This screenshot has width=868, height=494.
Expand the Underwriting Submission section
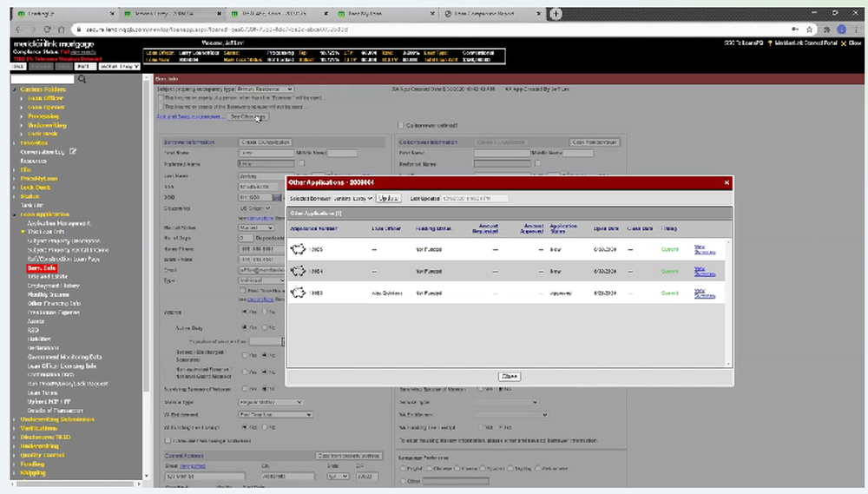coord(15,419)
